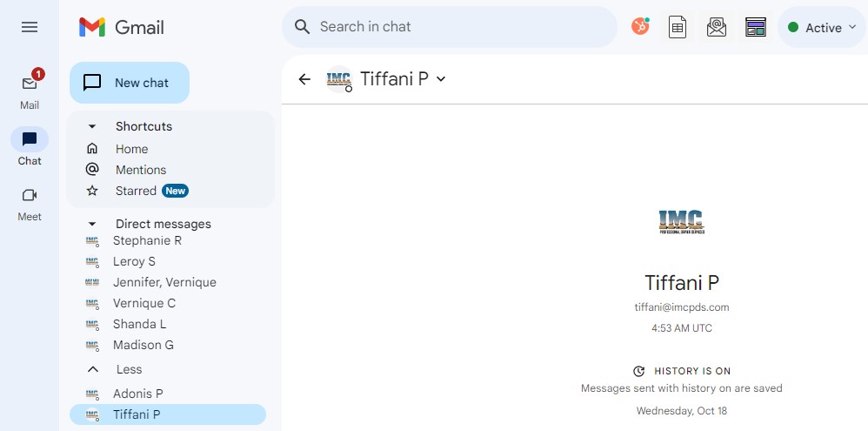Open the Meet video icon
Viewport: 868px width, 431px height.
coord(30,195)
